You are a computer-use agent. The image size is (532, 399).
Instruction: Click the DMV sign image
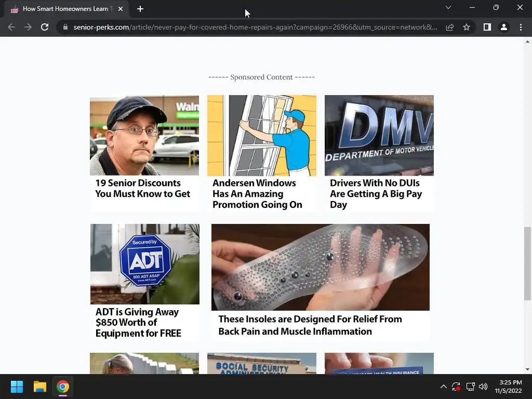click(x=379, y=136)
